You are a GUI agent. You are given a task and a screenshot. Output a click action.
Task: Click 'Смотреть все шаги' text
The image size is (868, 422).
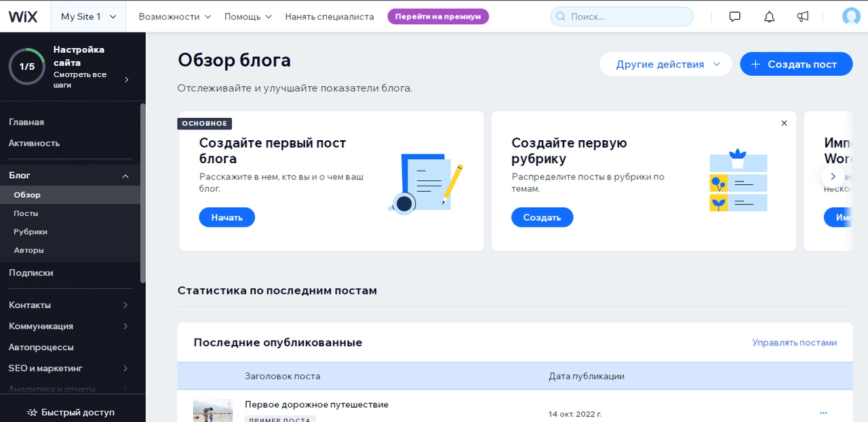click(x=80, y=80)
